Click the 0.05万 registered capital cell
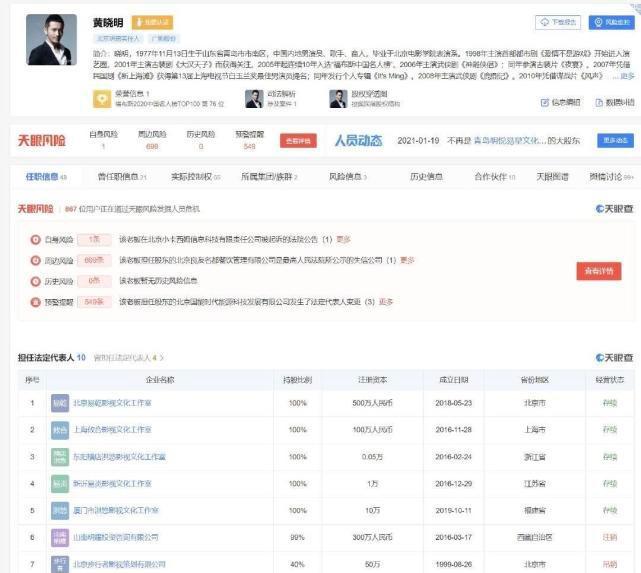The height and width of the screenshot is (573, 641). point(372,457)
